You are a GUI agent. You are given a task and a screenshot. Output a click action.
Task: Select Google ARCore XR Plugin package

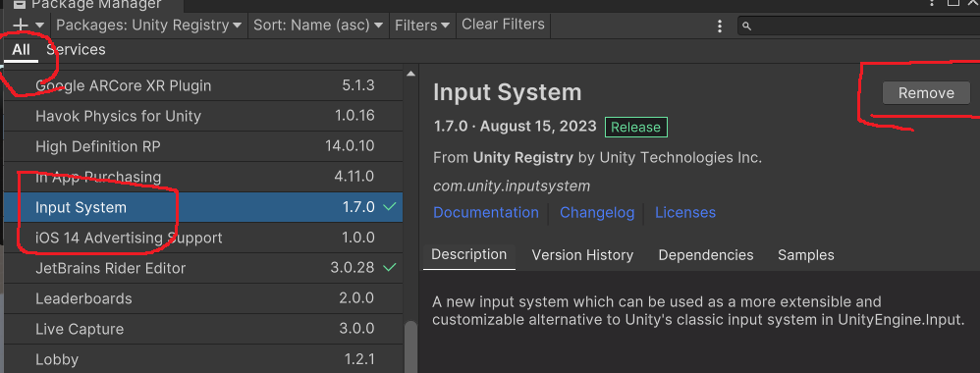click(202, 85)
